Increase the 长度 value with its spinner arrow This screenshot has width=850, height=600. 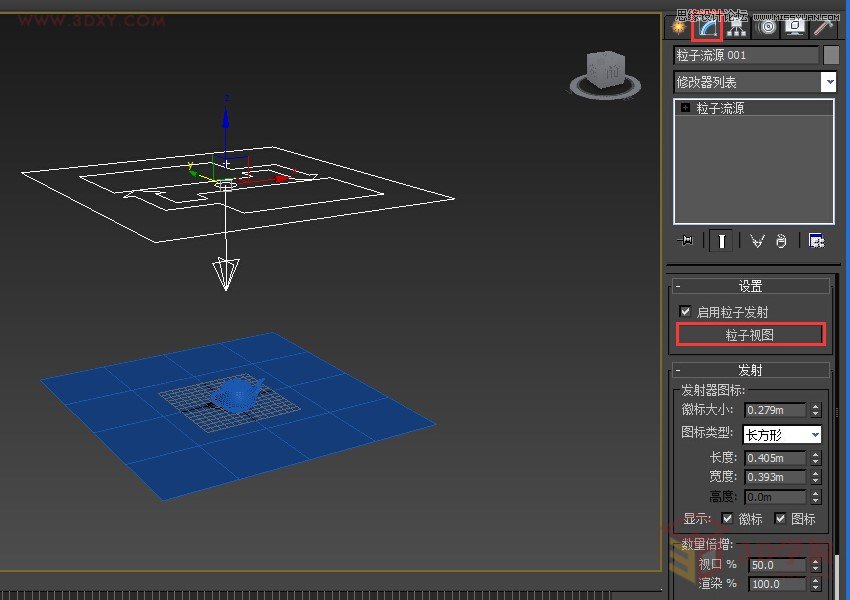tap(817, 454)
